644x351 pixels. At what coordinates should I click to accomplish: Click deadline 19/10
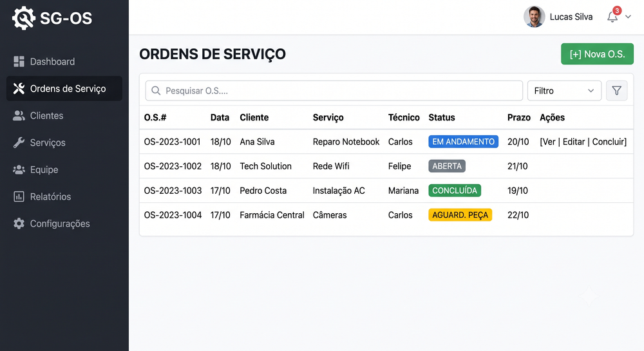click(x=518, y=191)
